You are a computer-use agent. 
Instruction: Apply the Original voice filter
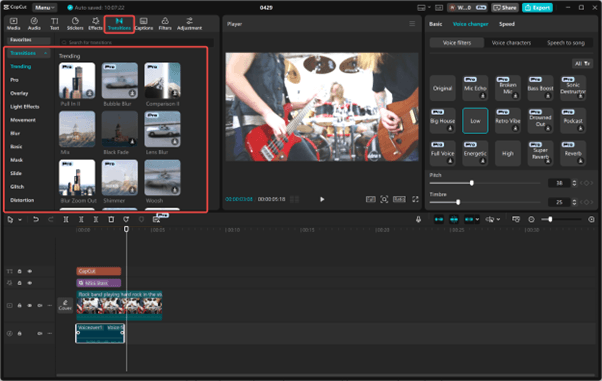coord(442,88)
